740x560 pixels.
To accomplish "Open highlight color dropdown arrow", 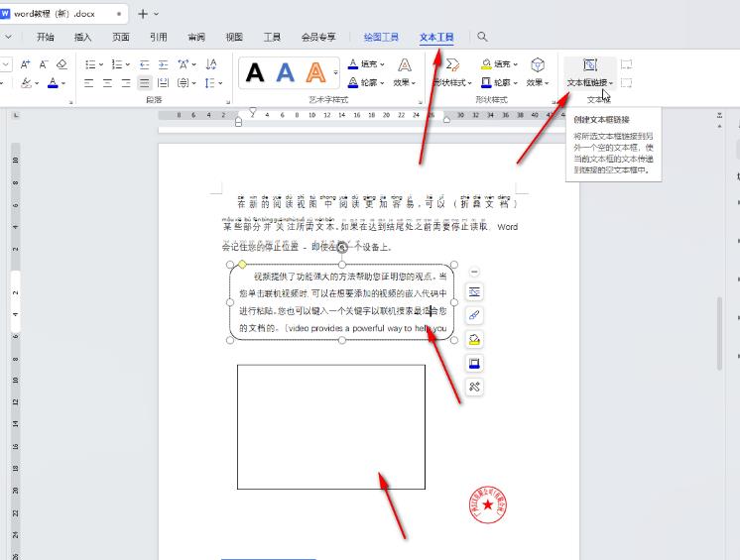I will coord(37,83).
